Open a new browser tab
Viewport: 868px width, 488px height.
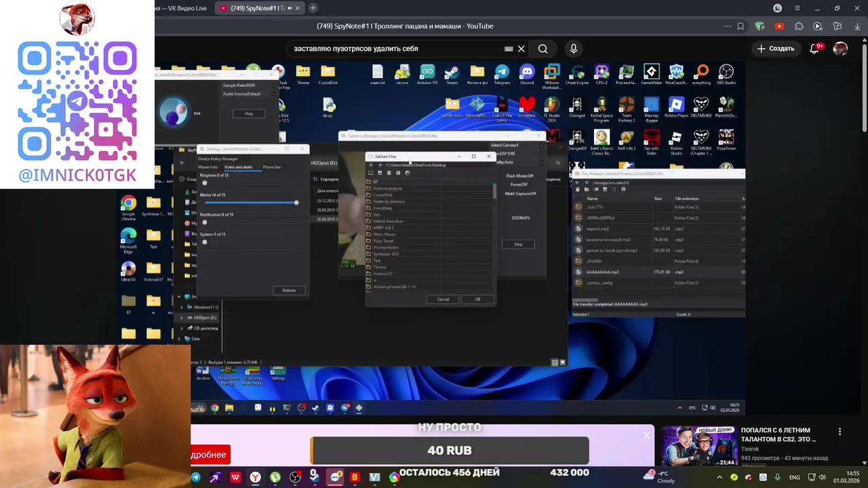(313, 8)
